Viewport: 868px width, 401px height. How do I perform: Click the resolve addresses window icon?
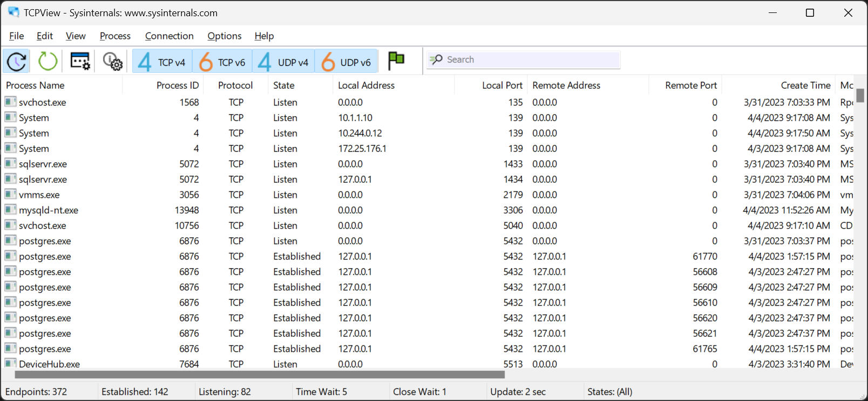(80, 61)
